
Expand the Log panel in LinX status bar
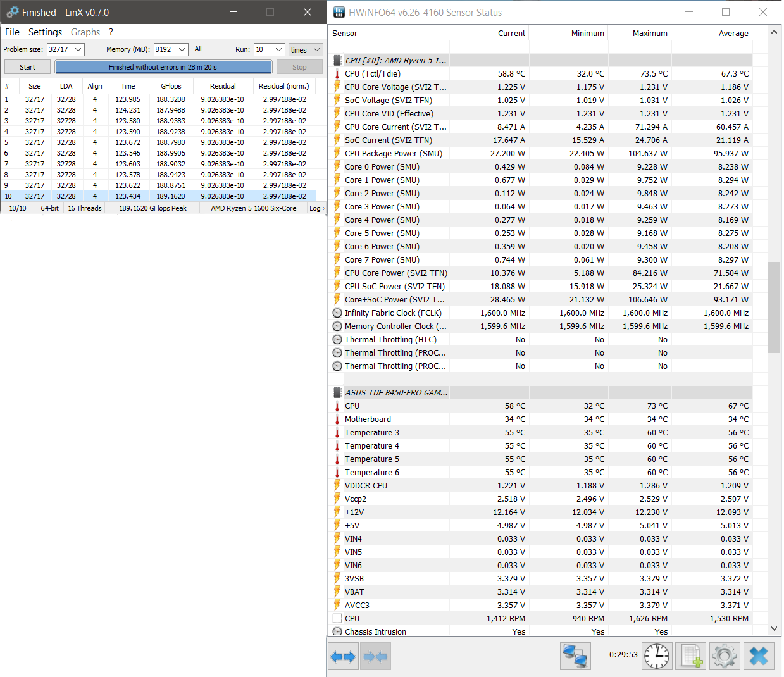[317, 208]
